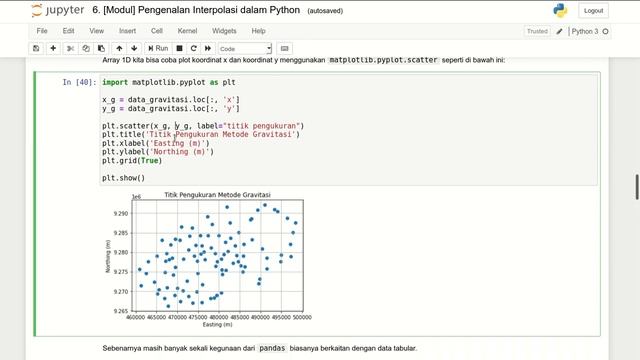Click the Logout button

pos(593,11)
